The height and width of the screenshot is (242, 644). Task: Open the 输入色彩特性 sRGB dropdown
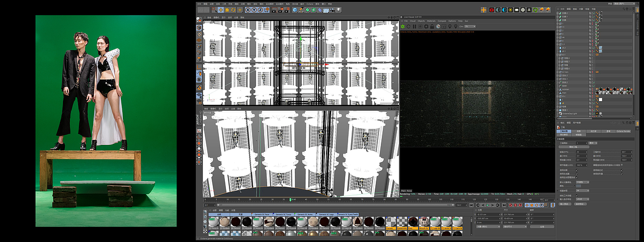(583, 199)
